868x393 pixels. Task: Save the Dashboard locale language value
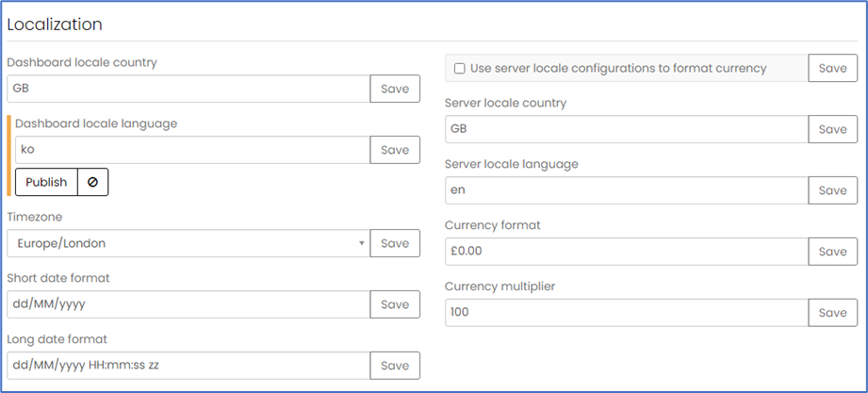pyautogui.click(x=395, y=150)
